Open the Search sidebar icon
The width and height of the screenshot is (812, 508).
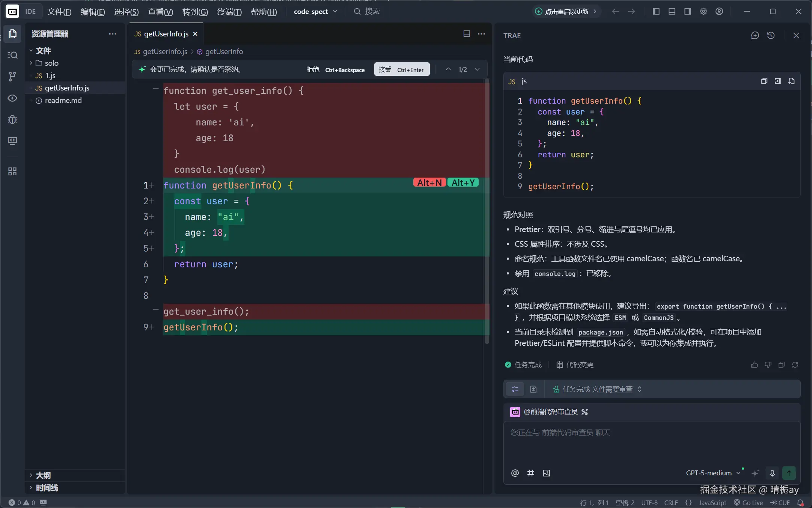(x=12, y=55)
